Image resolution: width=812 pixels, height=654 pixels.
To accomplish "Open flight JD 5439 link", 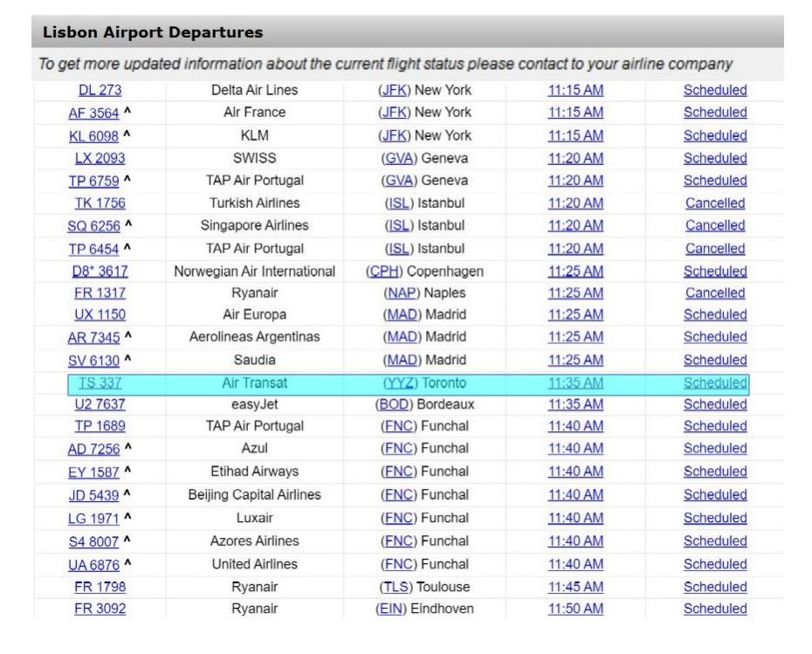I will pyautogui.click(x=93, y=496).
